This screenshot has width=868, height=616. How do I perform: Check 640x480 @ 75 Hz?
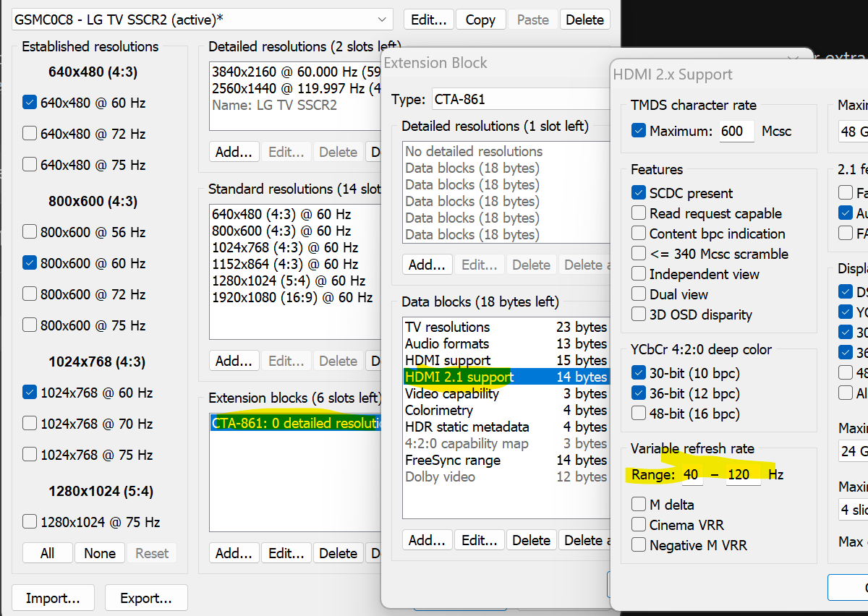(30, 165)
